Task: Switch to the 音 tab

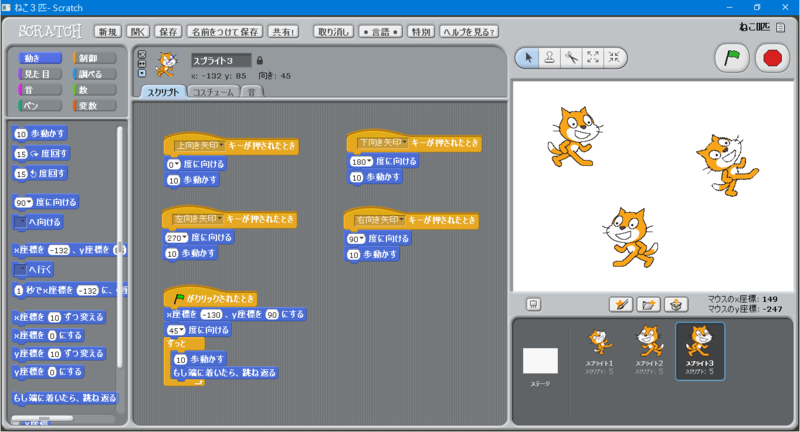Action: (252, 92)
